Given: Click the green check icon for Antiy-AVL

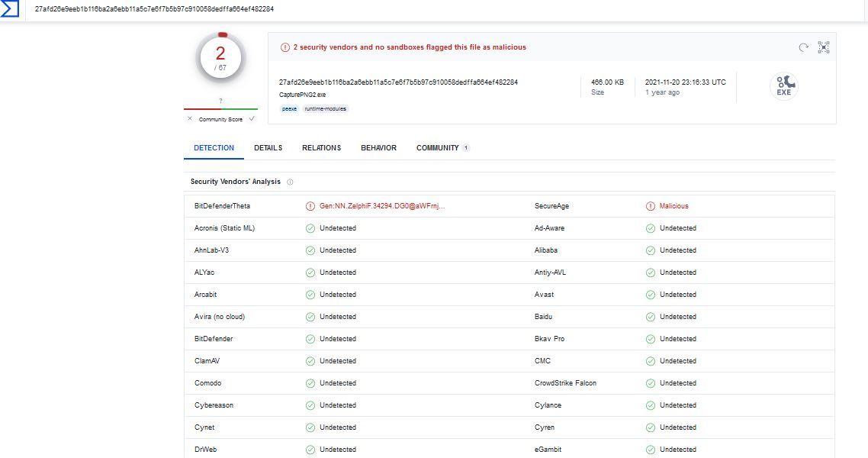Looking at the screenshot, I should tap(651, 273).
